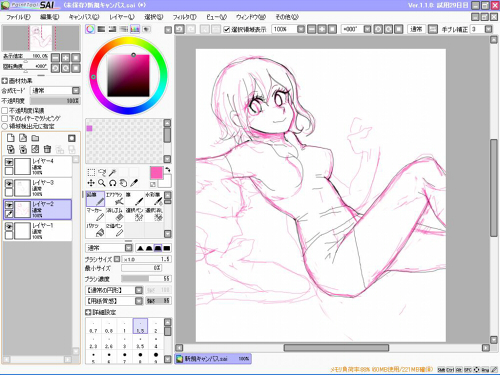Toggle checkbox next to ブラシサイズ
The image size is (500, 375).
click(x=117, y=259)
